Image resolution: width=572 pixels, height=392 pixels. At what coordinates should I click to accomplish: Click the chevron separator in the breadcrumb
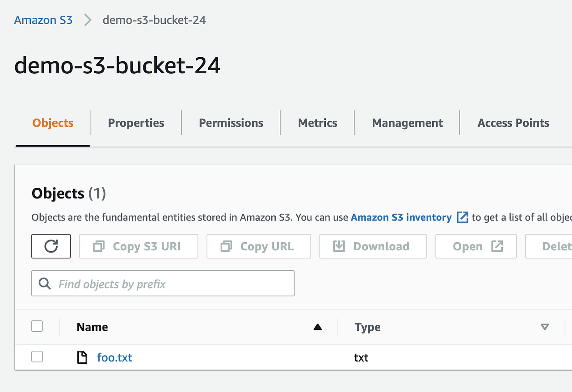coord(88,20)
